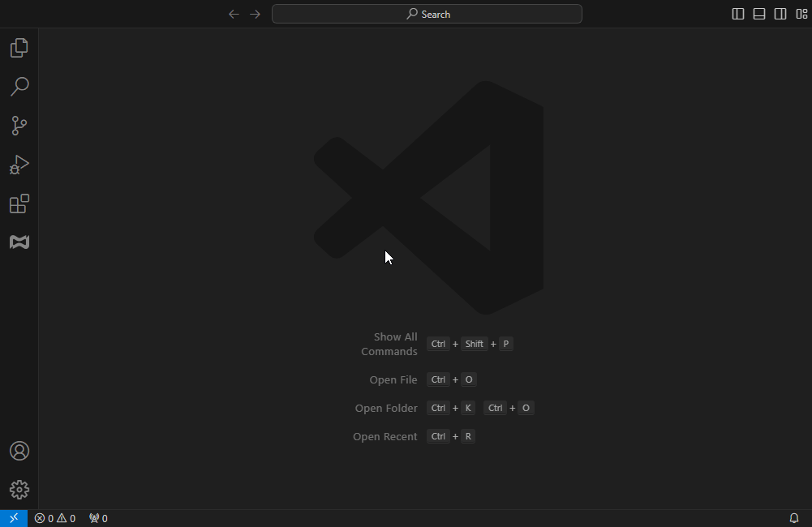812x527 pixels.
Task: Open the notifications bell
Action: pyautogui.click(x=794, y=518)
